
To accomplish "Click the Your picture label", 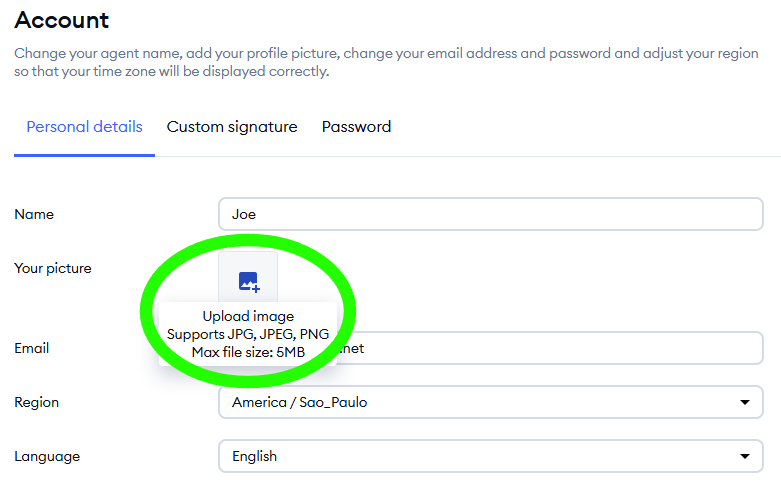I will pos(53,268).
